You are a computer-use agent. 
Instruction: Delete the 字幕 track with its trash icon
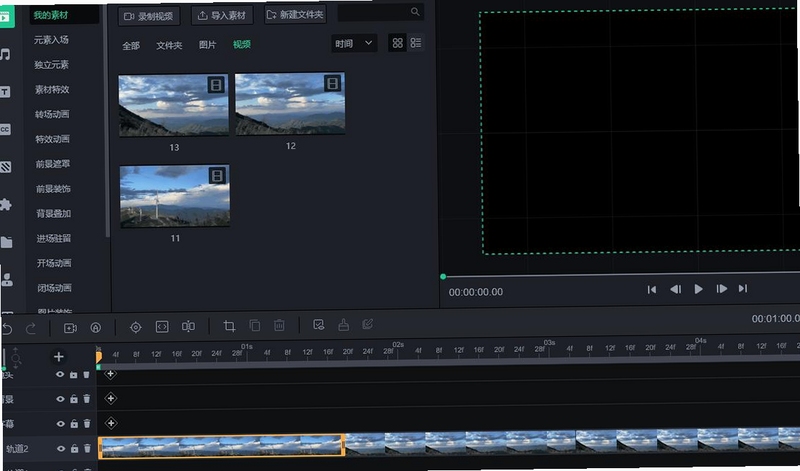coord(87,424)
